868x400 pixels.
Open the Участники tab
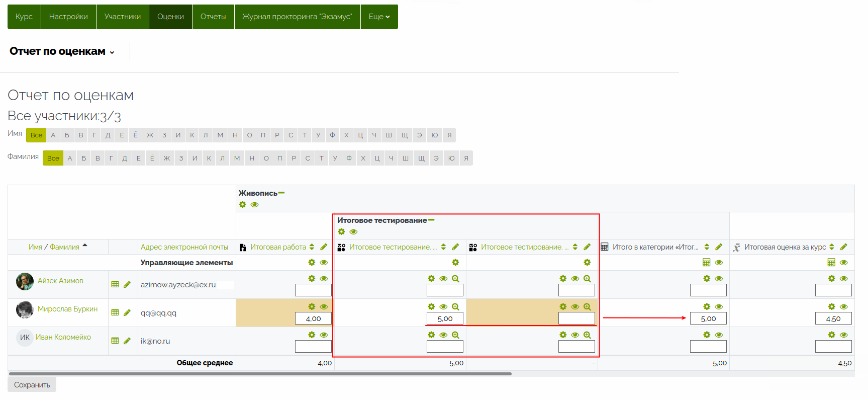point(123,17)
